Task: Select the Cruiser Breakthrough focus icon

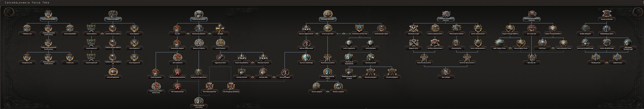Action: pyautogui.click(x=607, y=43)
